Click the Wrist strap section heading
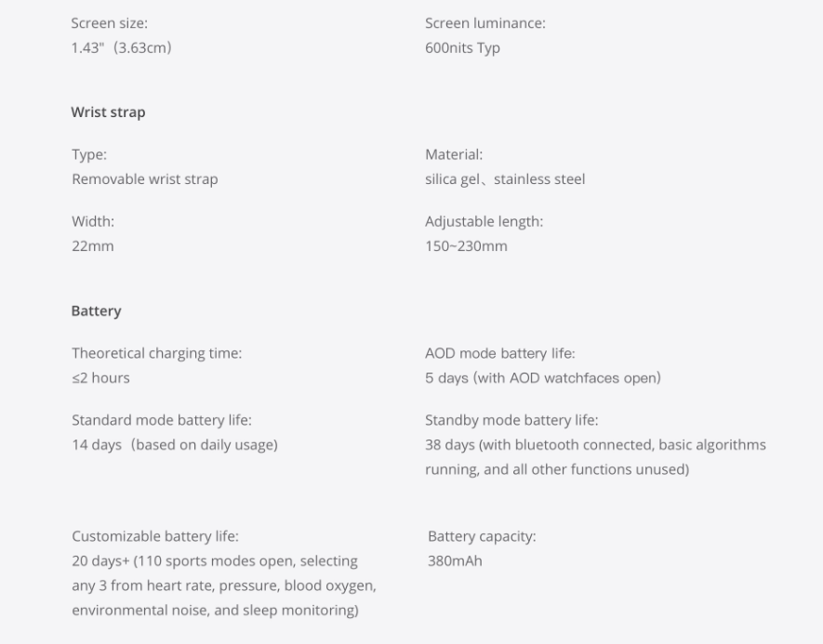The width and height of the screenshot is (823, 644). point(108,112)
